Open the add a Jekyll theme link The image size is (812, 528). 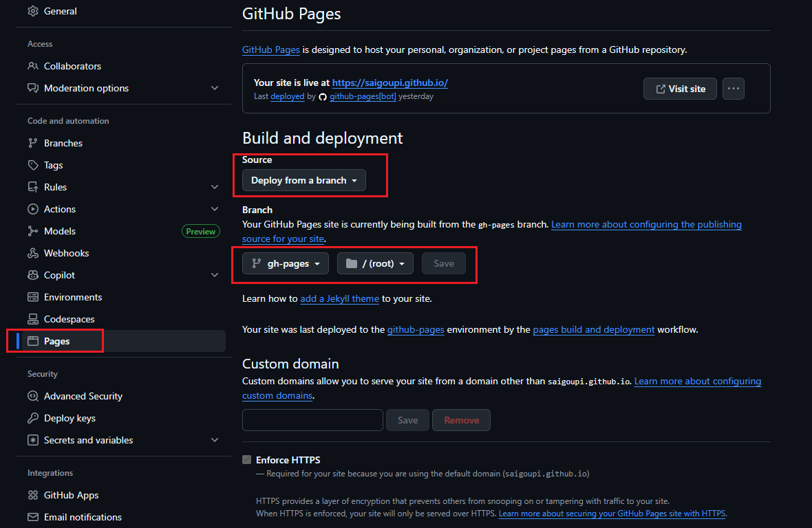339,298
